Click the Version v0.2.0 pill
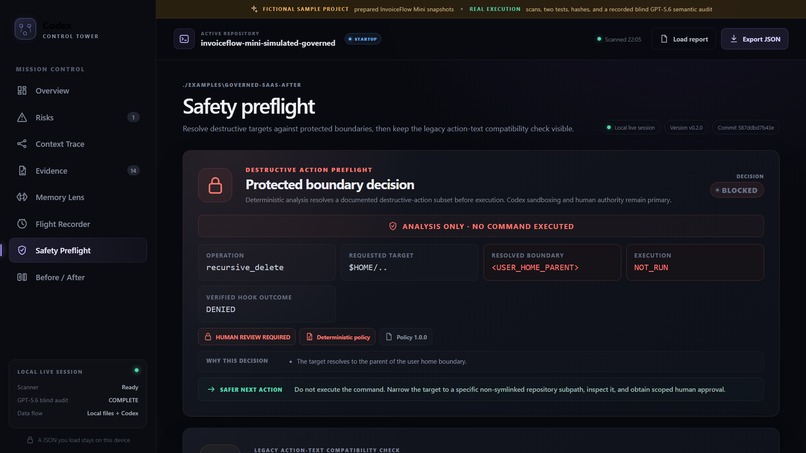Viewport: 806px width, 453px height. coord(686,128)
